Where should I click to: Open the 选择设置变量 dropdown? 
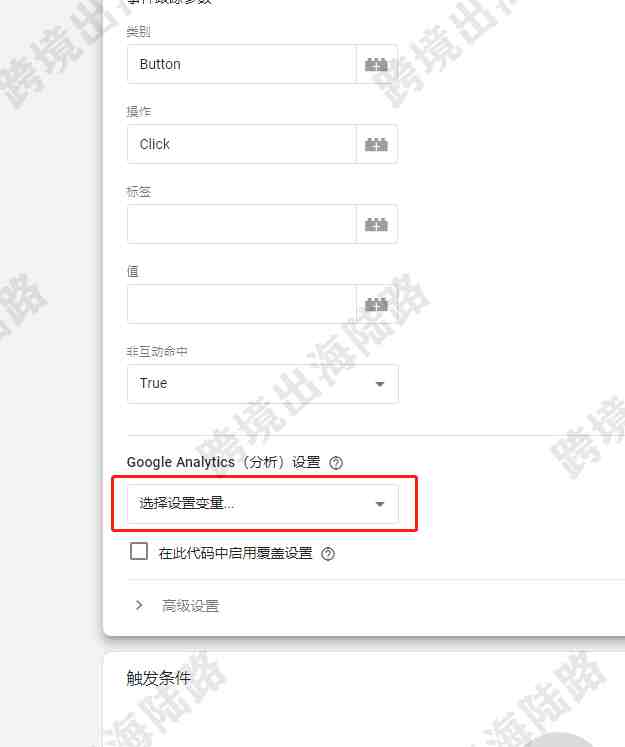pos(262,504)
